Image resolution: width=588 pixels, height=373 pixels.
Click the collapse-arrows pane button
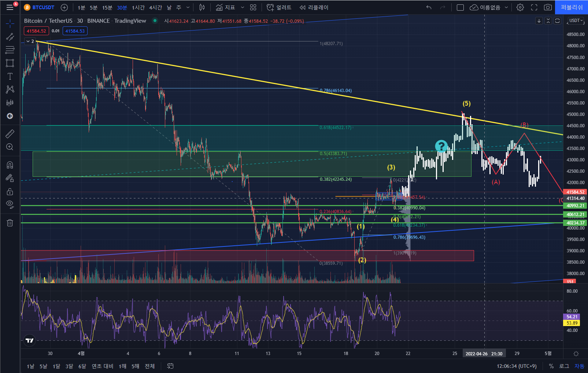pos(548,21)
